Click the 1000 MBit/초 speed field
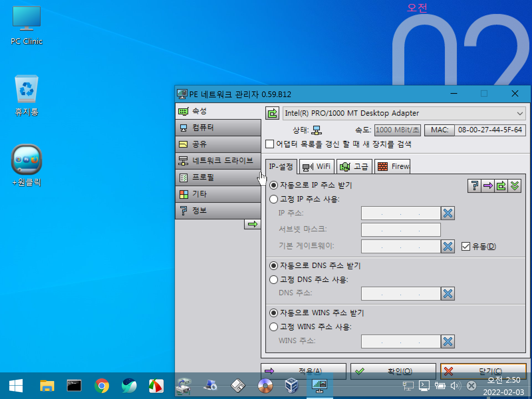Viewport: 532px width, 399px height. (398, 130)
